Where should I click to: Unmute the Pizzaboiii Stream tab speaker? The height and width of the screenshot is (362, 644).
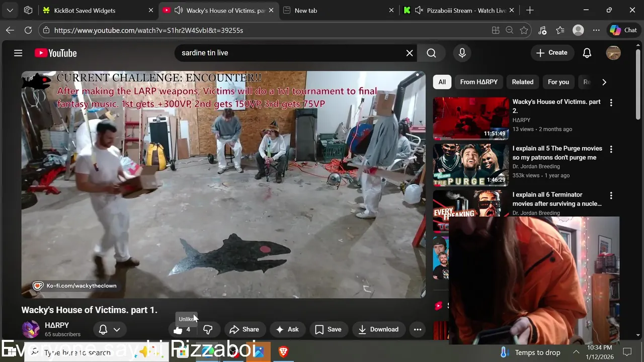[419, 10]
